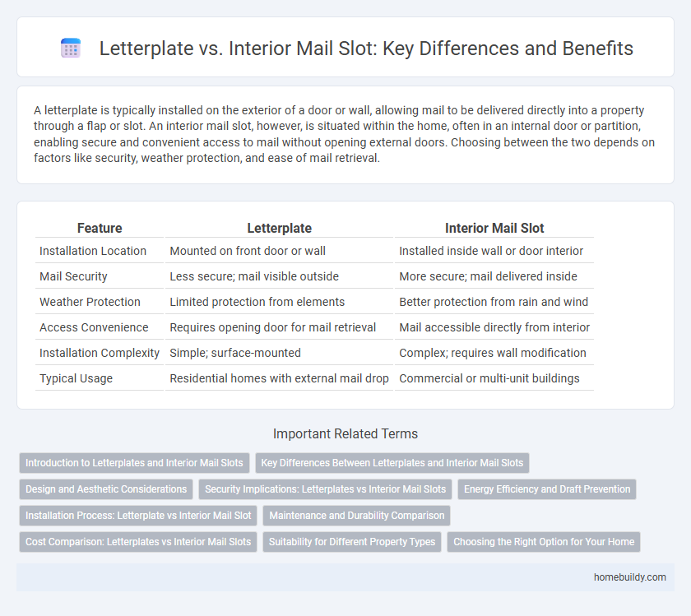The image size is (691, 616).
Task: Click Installation Process: Letterplate vs Interior Mail Slot
Action: (x=137, y=516)
